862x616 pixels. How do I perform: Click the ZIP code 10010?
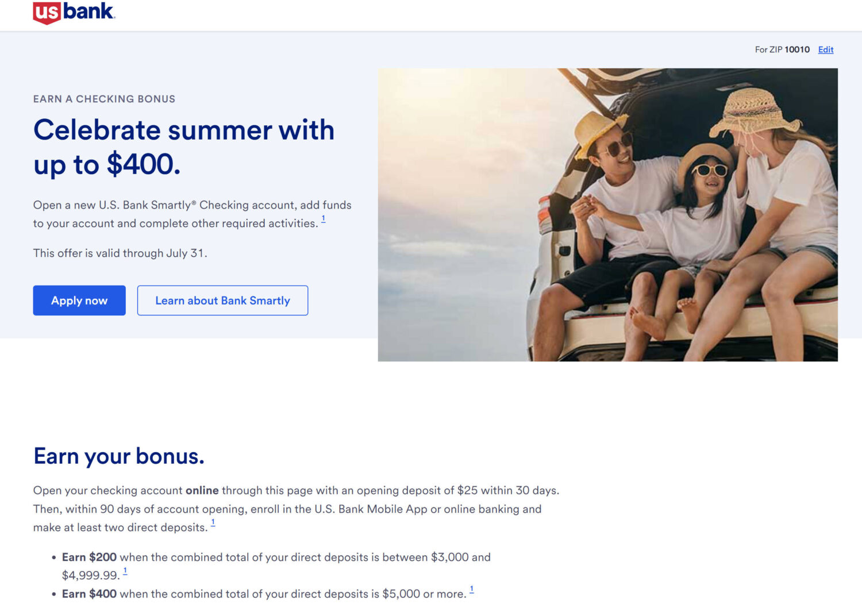click(x=796, y=50)
